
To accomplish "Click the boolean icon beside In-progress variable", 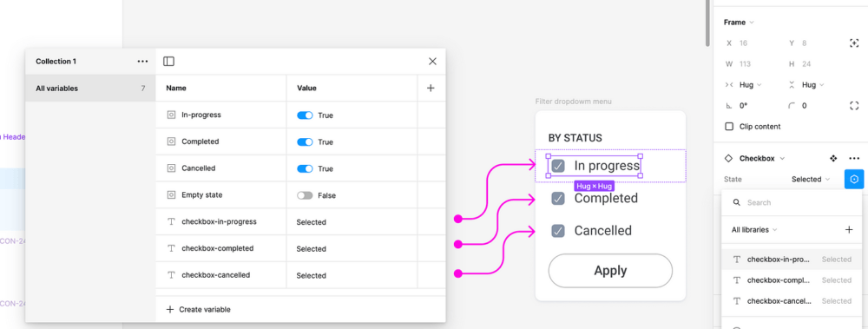I will [171, 115].
